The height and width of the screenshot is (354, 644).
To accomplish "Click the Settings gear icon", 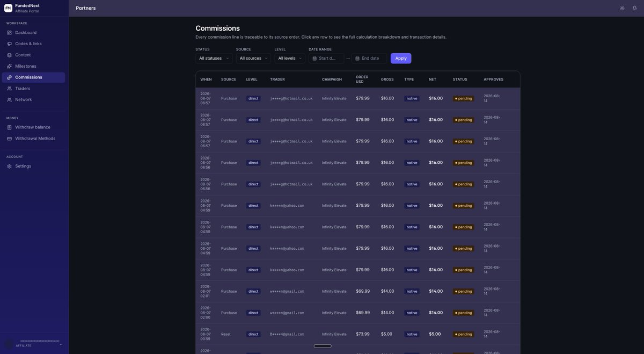I will pyautogui.click(x=10, y=166).
